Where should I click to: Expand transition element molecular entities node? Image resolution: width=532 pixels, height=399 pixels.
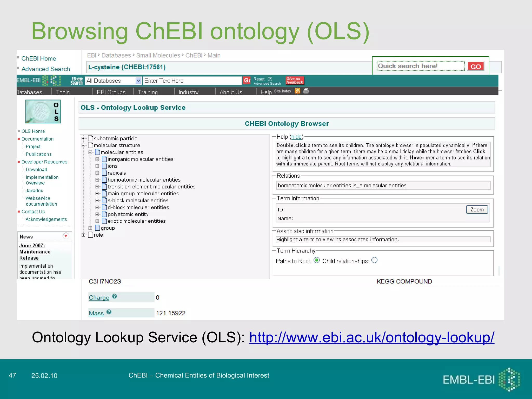97,187
